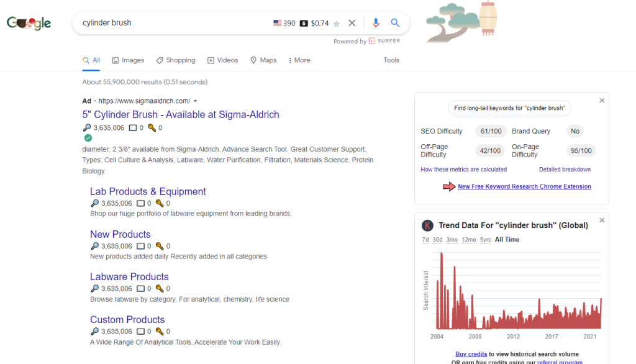Click Off-Page Difficulty 42/100 score
Viewport: 636px width, 364px height.
(490, 151)
